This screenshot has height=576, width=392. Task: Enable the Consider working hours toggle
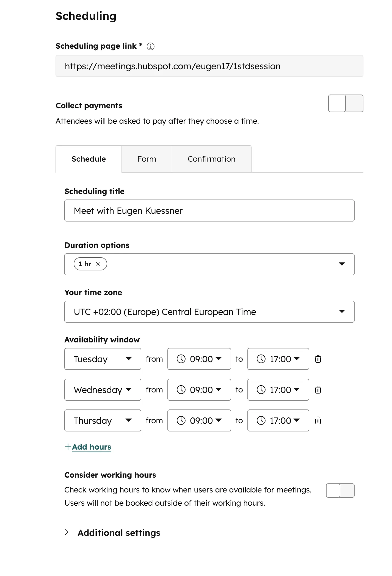click(x=340, y=491)
